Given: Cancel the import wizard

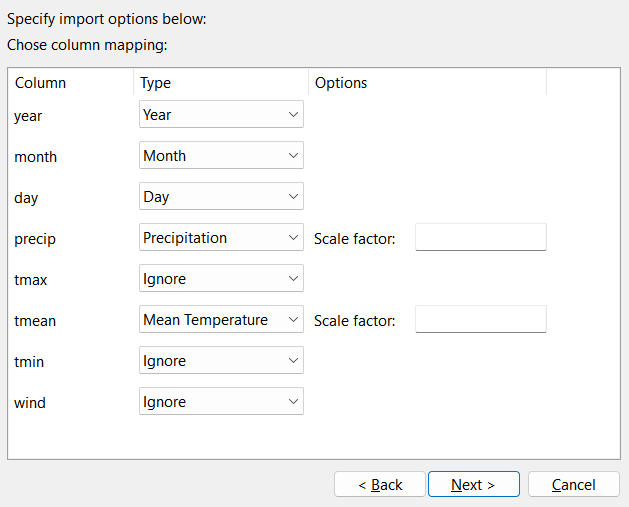Looking at the screenshot, I should 574,485.
